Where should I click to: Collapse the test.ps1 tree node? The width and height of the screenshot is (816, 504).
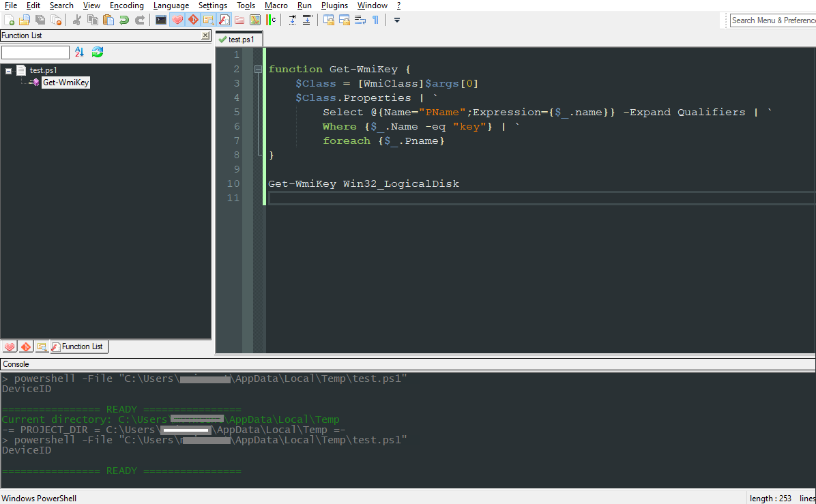(x=8, y=71)
